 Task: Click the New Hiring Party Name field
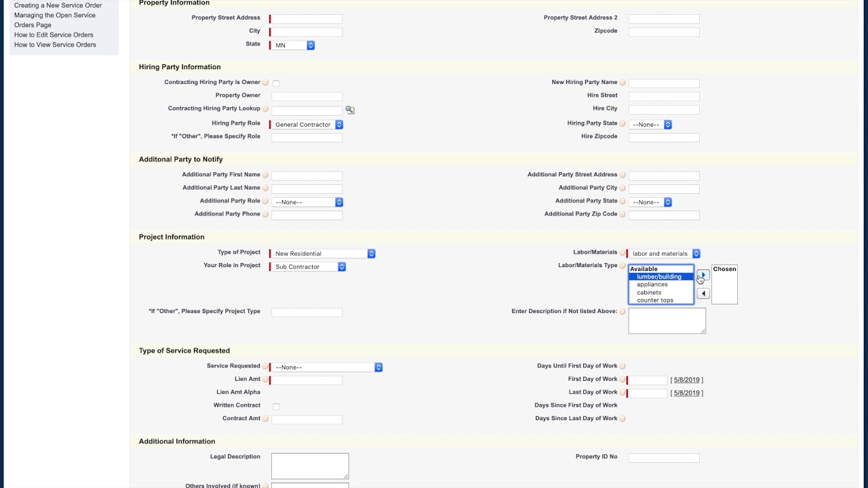(664, 83)
